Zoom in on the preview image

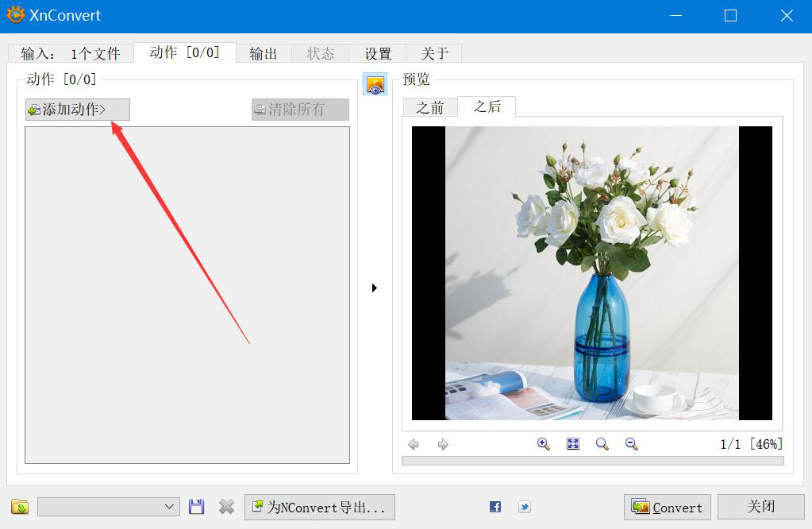click(543, 443)
